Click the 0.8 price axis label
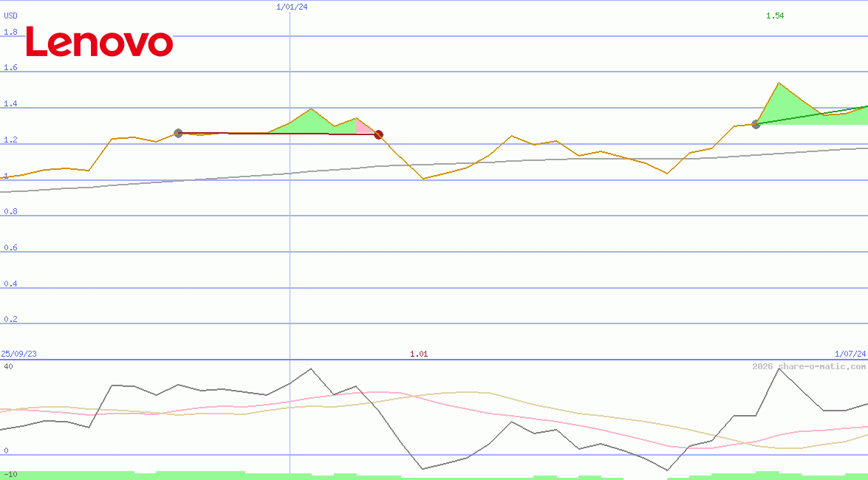The width and height of the screenshot is (868, 480). (x=10, y=211)
